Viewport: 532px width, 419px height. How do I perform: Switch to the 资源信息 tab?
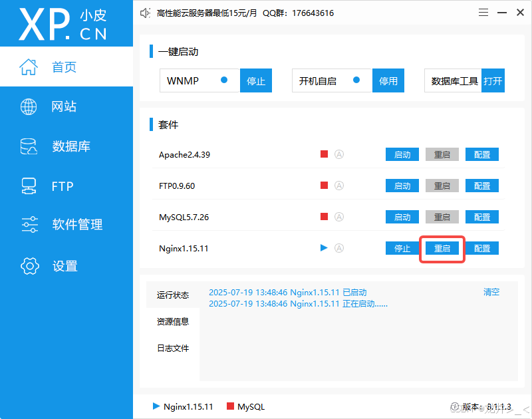coord(173,321)
